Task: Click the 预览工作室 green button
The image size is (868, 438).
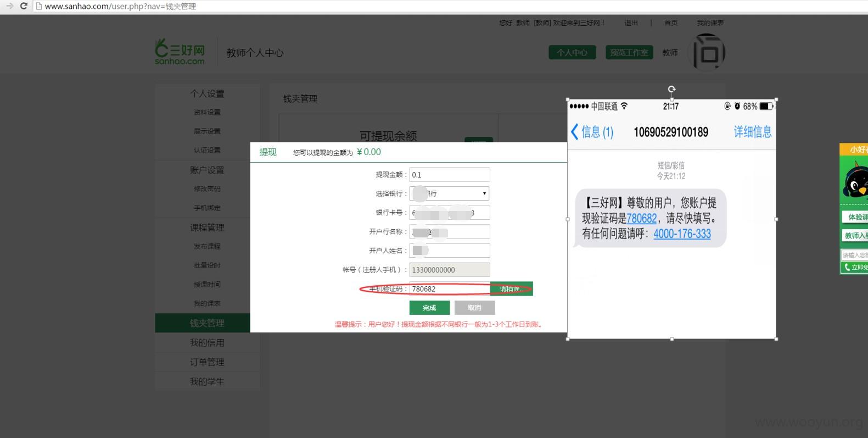Action: (x=629, y=52)
